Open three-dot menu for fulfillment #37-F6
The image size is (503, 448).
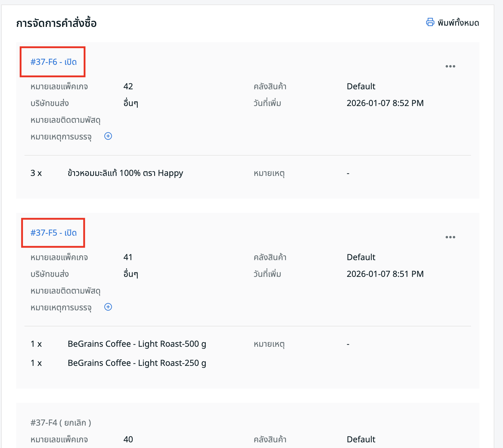[450, 66]
